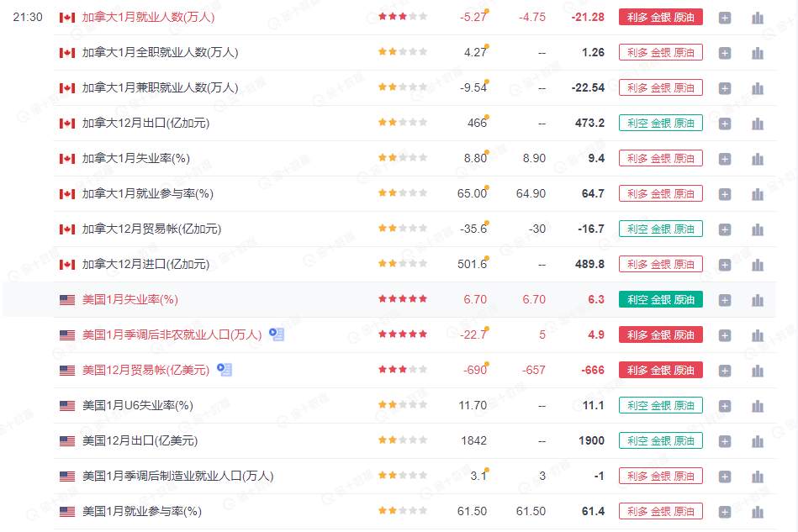Screen dimensions: 798x532
Task: Click the plus icon for 加拿大1月就业参与率 row
Action: [x=725, y=194]
